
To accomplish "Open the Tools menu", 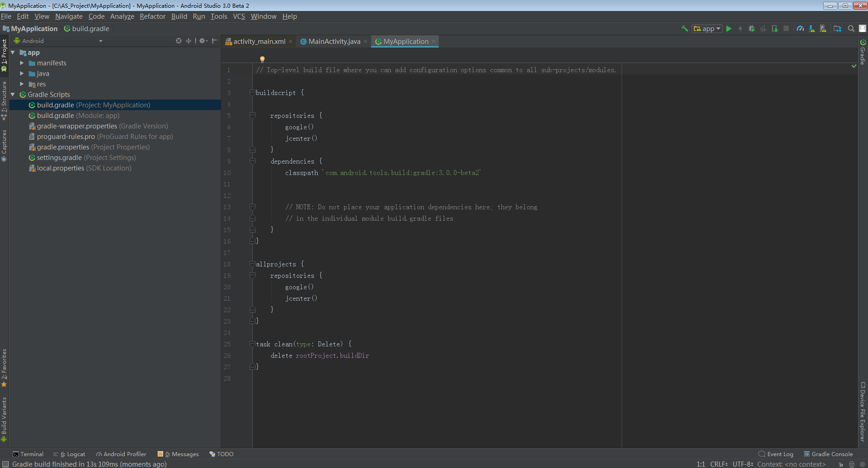I will [219, 16].
